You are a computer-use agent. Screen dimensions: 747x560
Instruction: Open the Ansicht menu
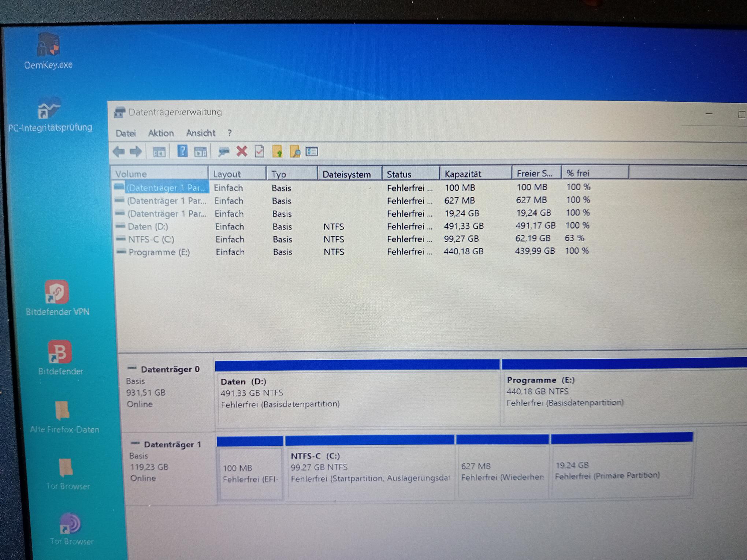point(201,133)
